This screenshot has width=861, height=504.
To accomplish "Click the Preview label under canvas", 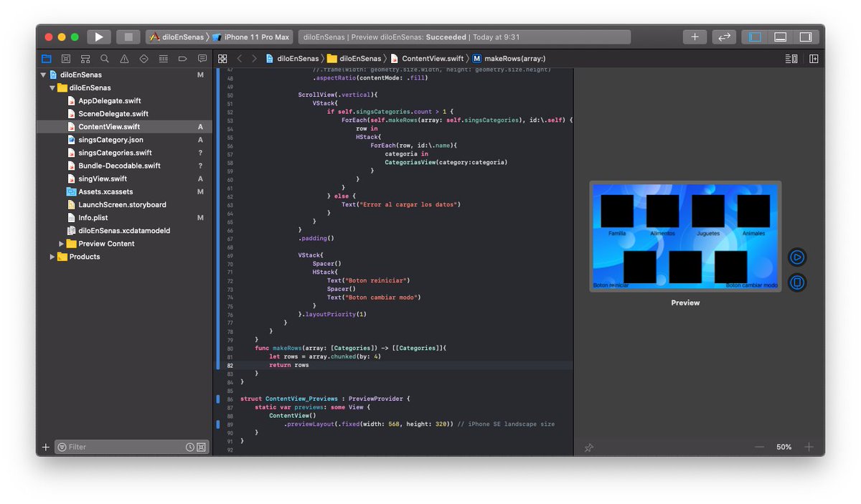I will (685, 303).
